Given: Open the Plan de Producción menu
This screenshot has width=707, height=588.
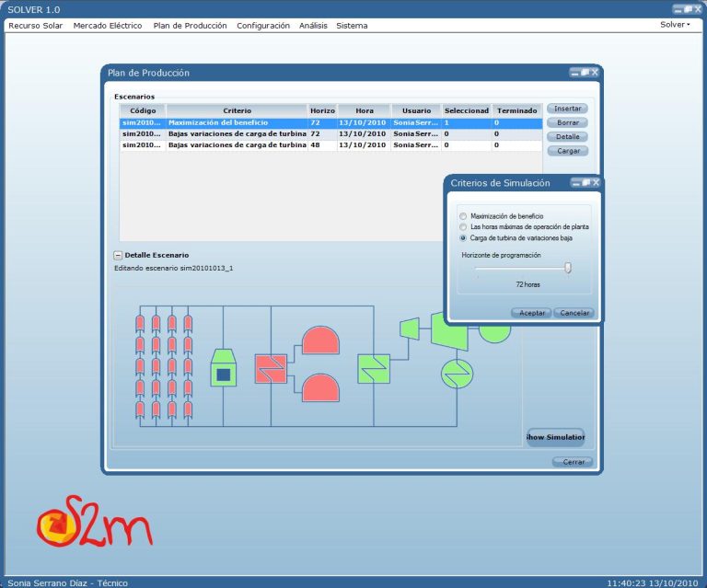Looking at the screenshot, I should (190, 26).
